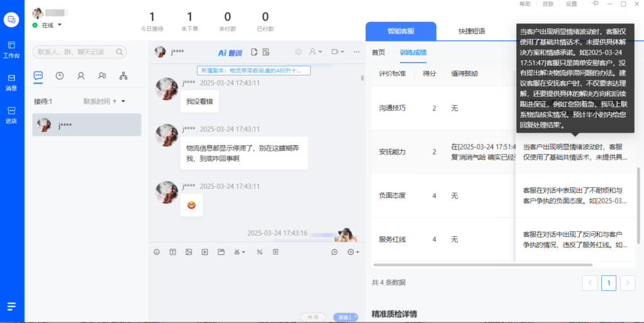The image size is (644, 323).
Task: Open 设置 in the title bar
Action: tap(571, 4)
